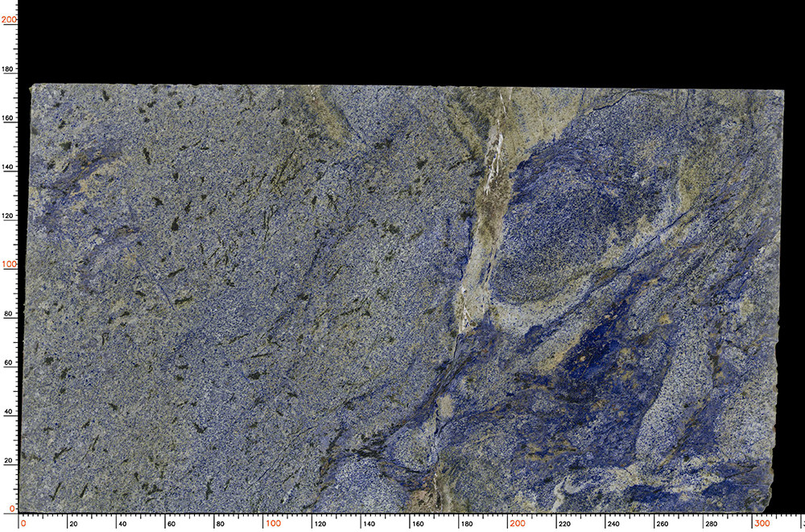The image size is (805, 532).
Task: Click the 120 label on the vertical ruler
Action: [10, 216]
